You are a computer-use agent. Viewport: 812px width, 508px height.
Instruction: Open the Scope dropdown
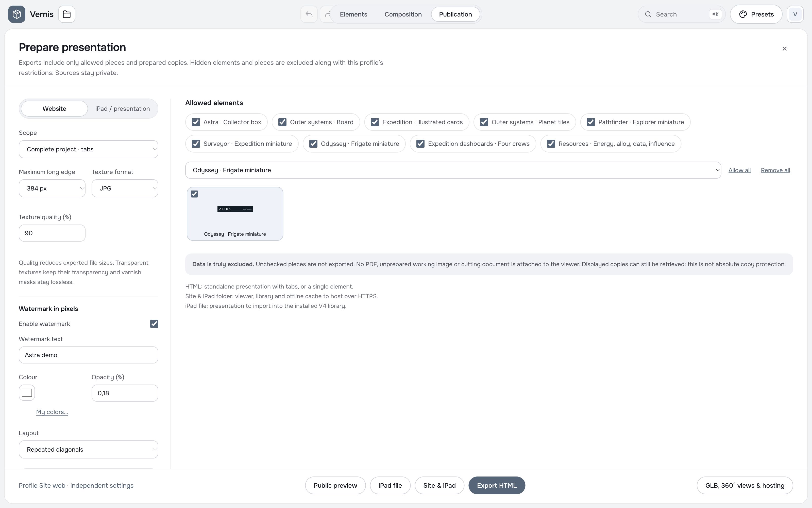click(x=89, y=149)
